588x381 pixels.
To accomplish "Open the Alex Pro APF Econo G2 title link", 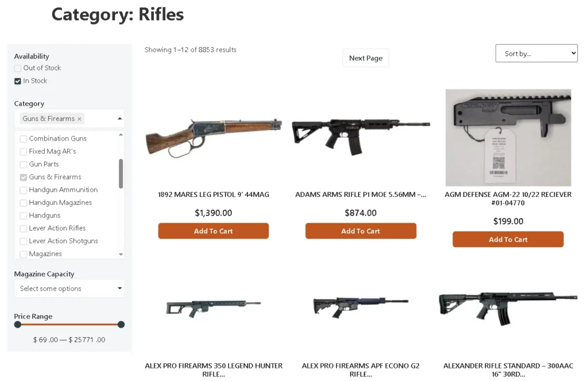I will tap(361, 370).
